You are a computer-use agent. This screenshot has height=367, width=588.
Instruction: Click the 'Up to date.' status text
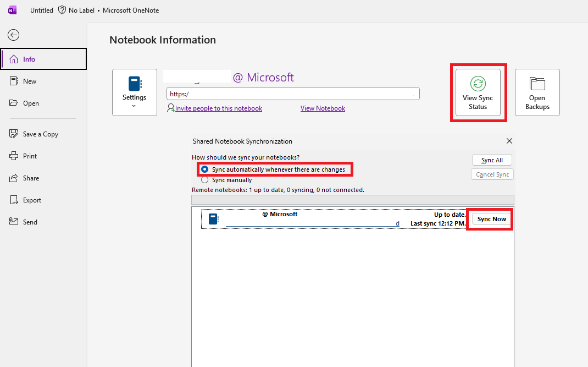[x=450, y=215]
